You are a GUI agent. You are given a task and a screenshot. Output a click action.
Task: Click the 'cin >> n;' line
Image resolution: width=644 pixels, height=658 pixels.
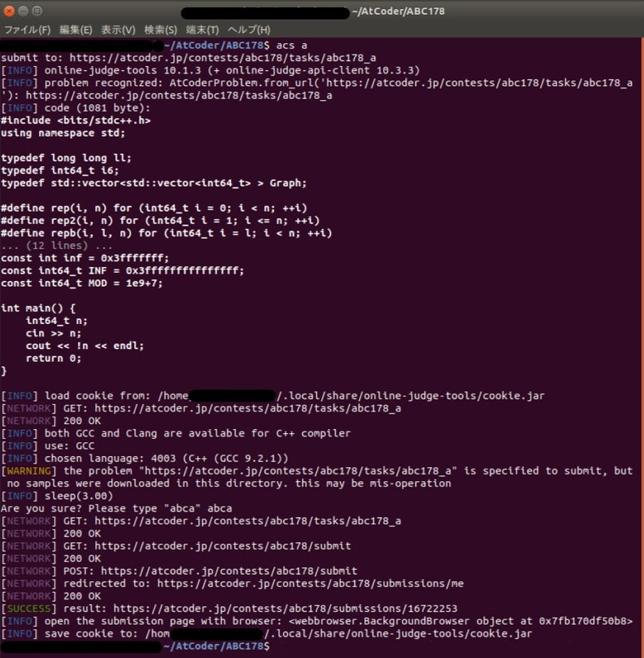coord(53,333)
